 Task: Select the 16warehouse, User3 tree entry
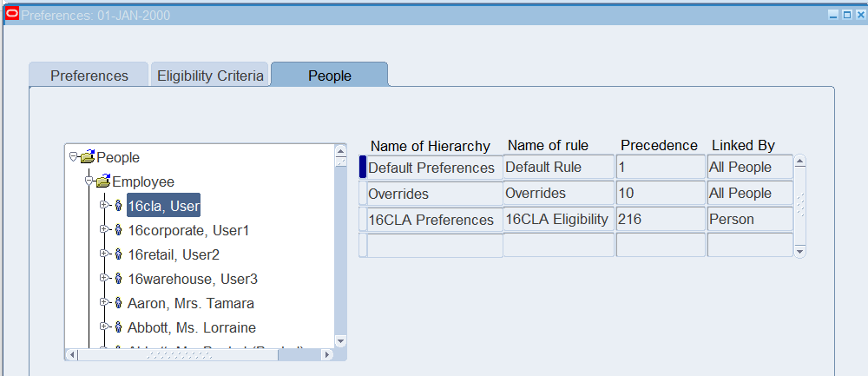point(192,279)
